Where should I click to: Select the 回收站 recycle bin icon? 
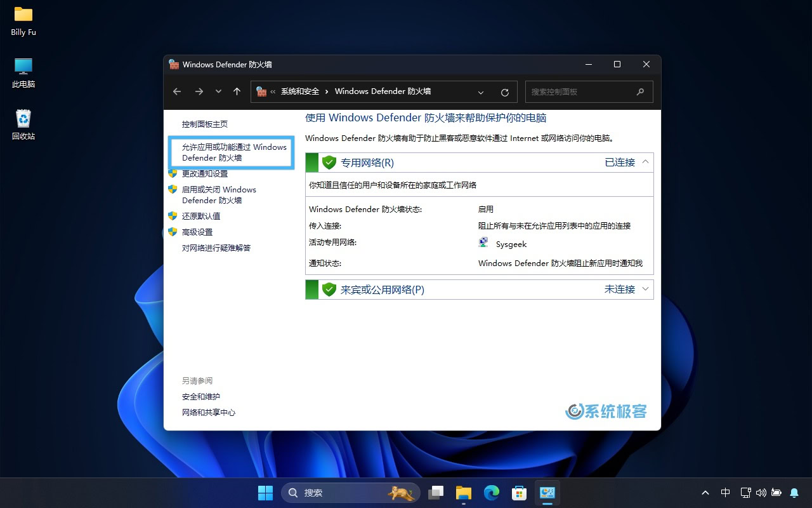pos(23,124)
